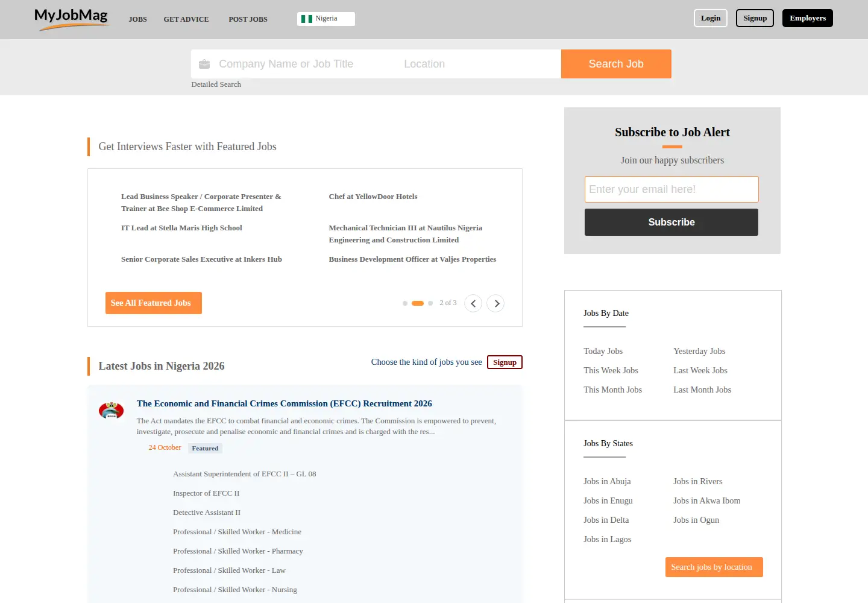Open Skilled Worker - Law position
The image size is (868, 603).
point(229,570)
